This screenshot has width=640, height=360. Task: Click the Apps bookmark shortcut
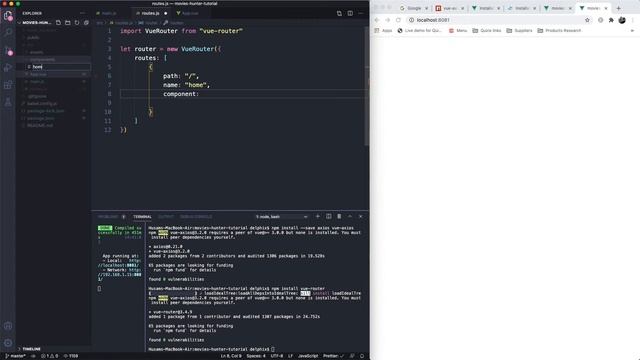click(383, 31)
